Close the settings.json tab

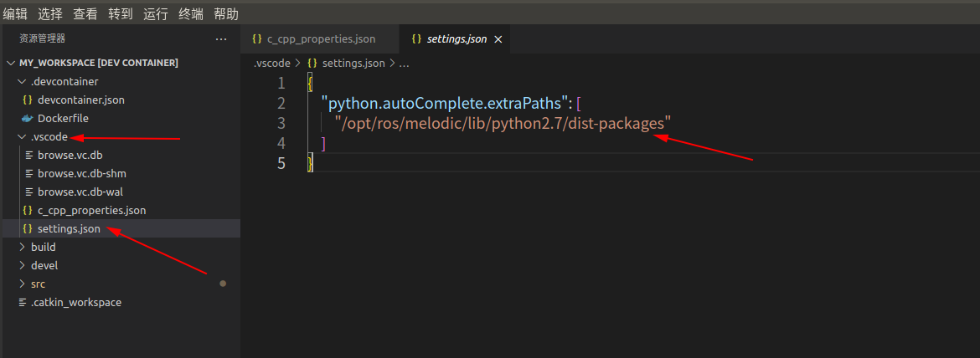coord(498,39)
